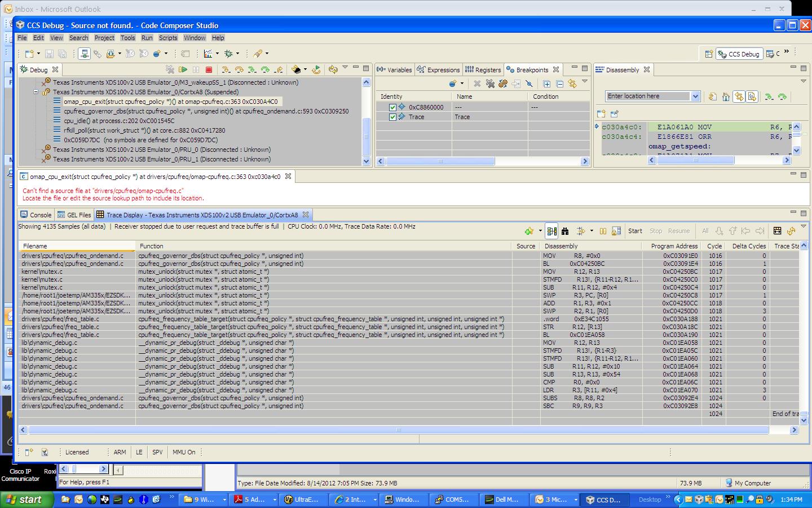Toggle the highlighted display mode icon in Trace toolbar

pyautogui.click(x=551, y=231)
